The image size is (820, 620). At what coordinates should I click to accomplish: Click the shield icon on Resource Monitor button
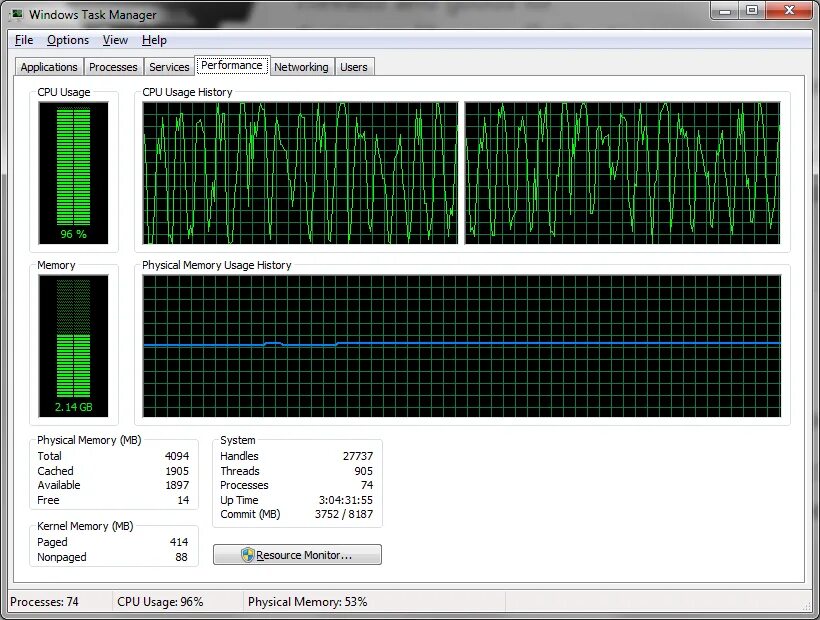(x=247, y=555)
